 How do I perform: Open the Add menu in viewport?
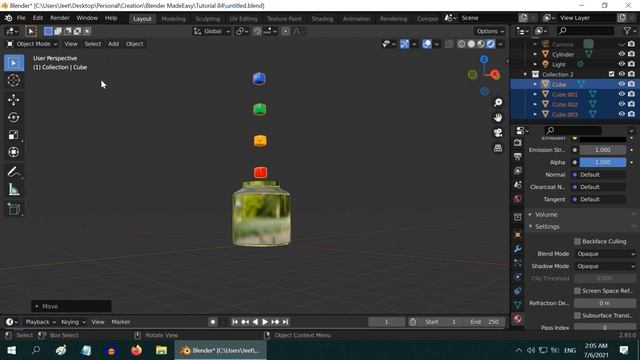pyautogui.click(x=113, y=44)
